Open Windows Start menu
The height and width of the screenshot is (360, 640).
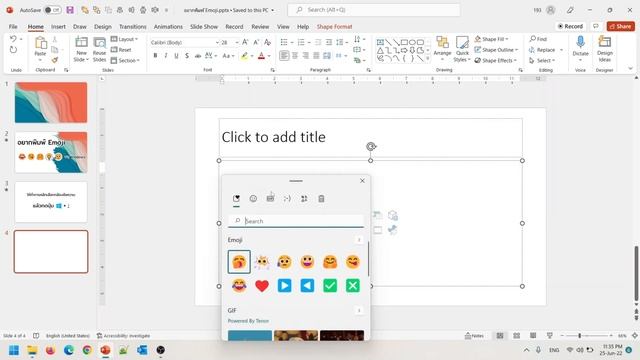point(14,350)
